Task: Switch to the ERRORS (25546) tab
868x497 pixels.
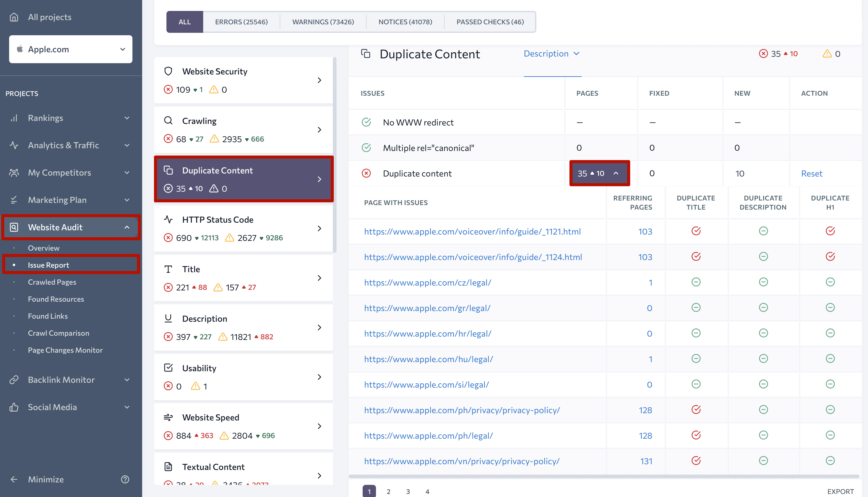Action: (241, 22)
